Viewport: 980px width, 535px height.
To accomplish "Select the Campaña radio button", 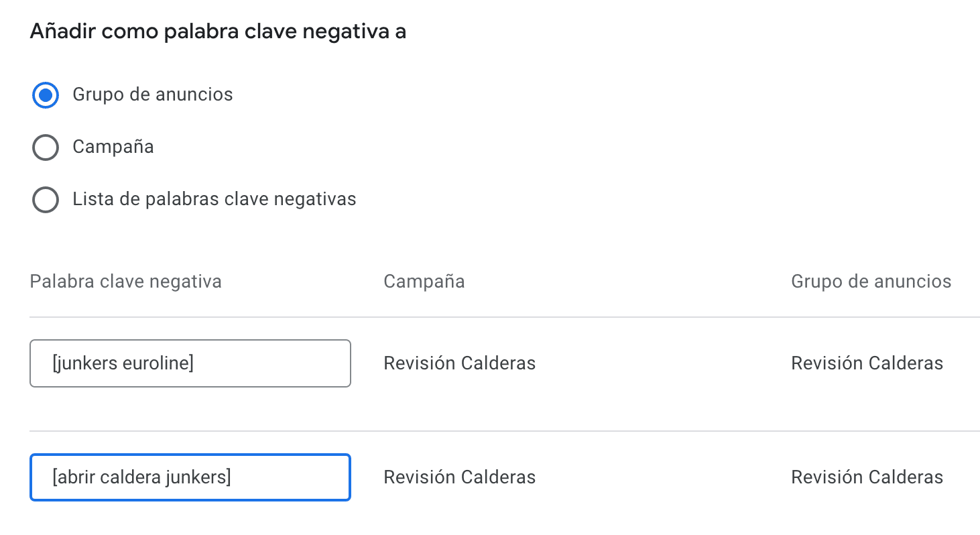I will [x=46, y=147].
